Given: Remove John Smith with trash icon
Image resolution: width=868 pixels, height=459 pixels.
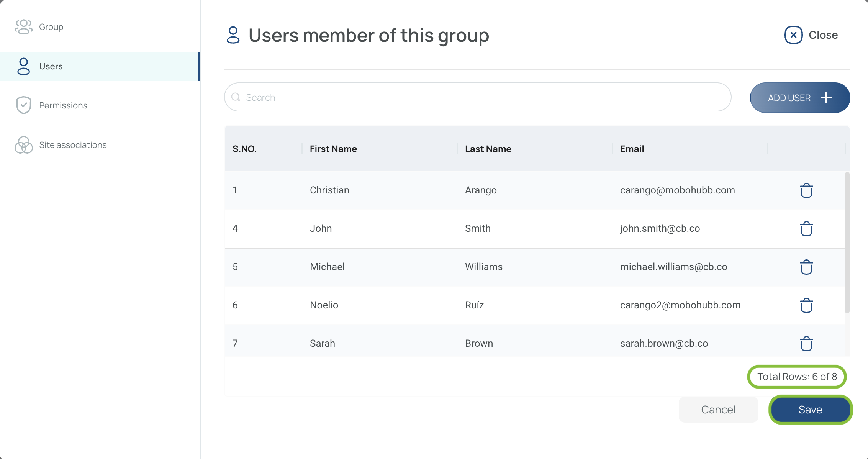Looking at the screenshot, I should coord(806,229).
